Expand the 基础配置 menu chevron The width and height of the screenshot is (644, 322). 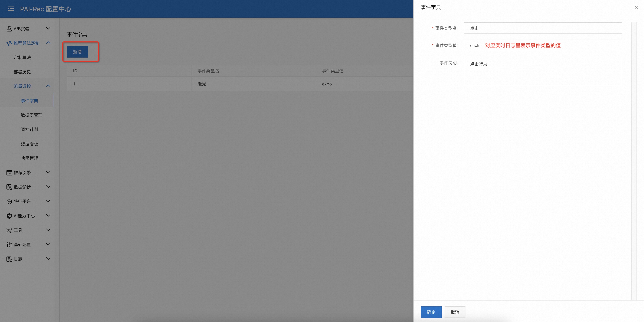coord(48,244)
